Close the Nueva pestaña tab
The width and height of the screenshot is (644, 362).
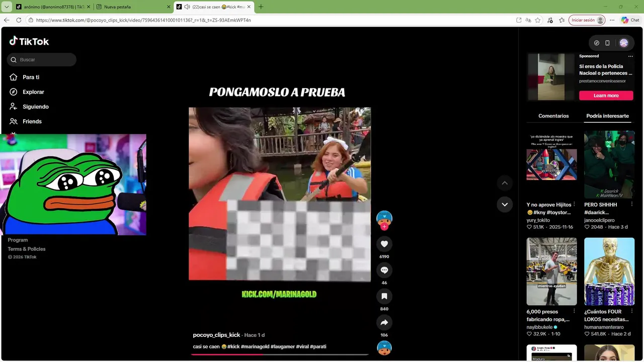pyautogui.click(x=169, y=7)
